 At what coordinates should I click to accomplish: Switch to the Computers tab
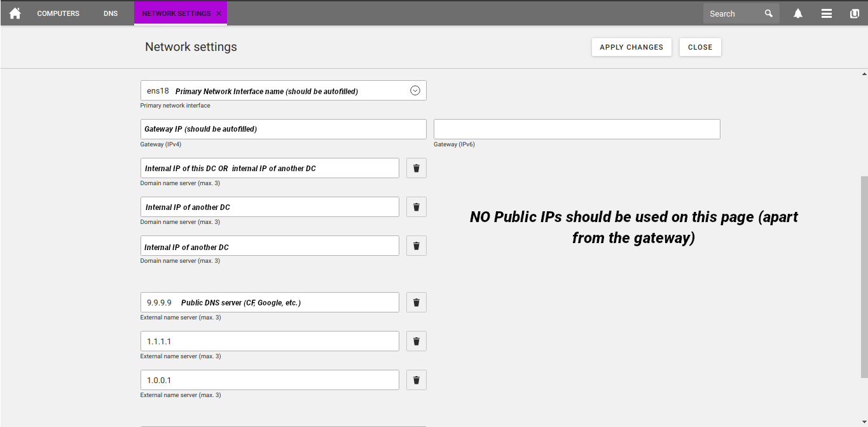(59, 13)
